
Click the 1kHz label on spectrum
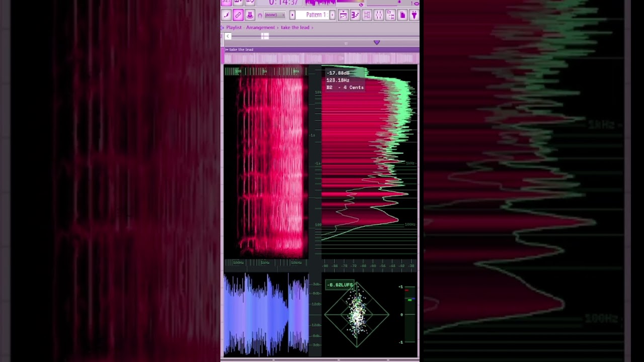pos(410,163)
